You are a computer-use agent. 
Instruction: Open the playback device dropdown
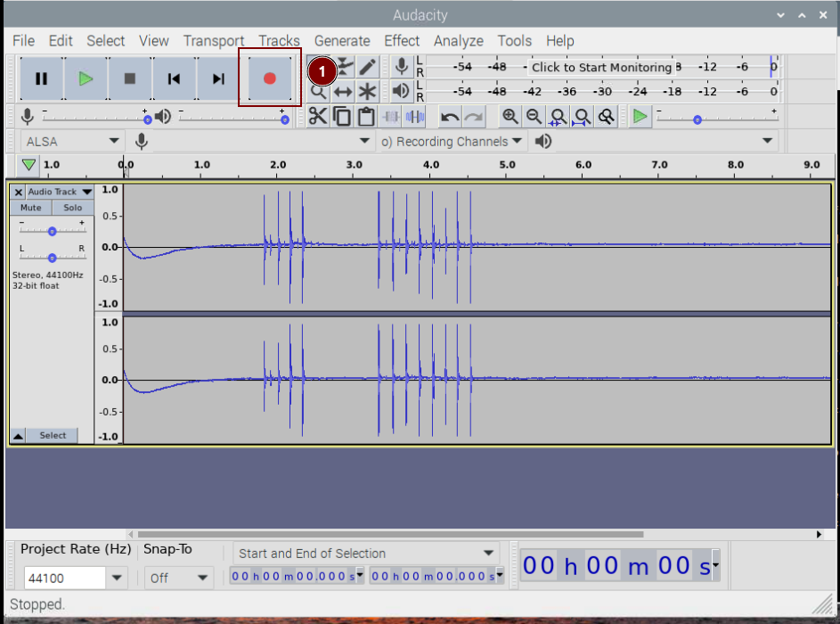767,141
